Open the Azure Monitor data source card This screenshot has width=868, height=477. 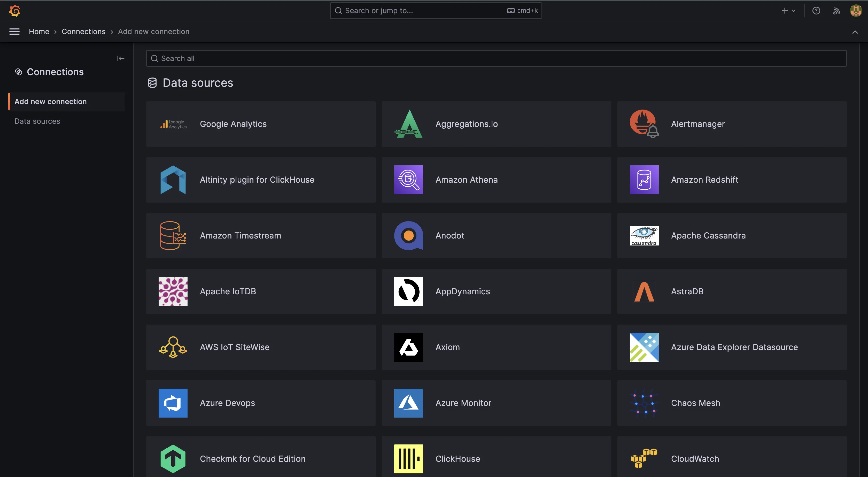point(496,403)
